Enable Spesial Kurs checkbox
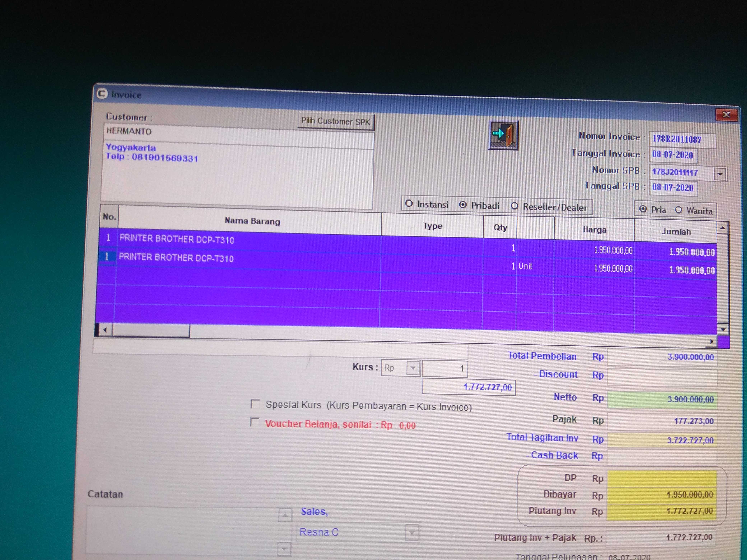 click(x=255, y=404)
